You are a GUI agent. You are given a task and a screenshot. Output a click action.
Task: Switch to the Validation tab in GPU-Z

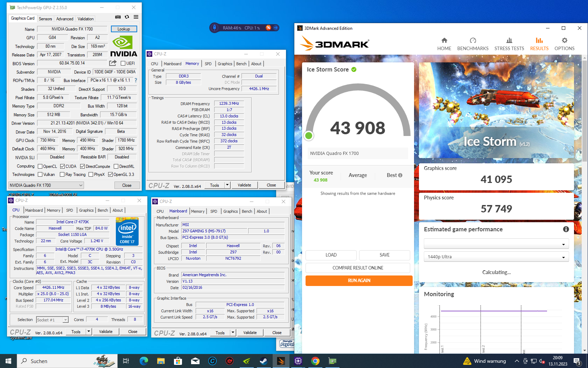[x=86, y=19]
